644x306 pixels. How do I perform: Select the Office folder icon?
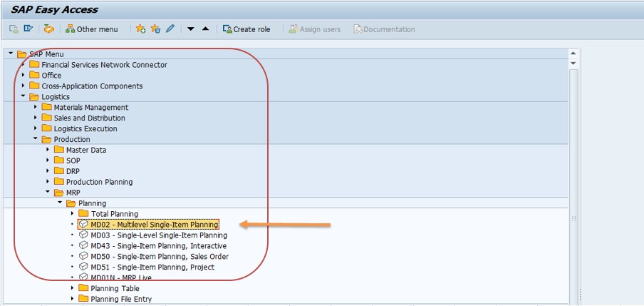(x=34, y=76)
